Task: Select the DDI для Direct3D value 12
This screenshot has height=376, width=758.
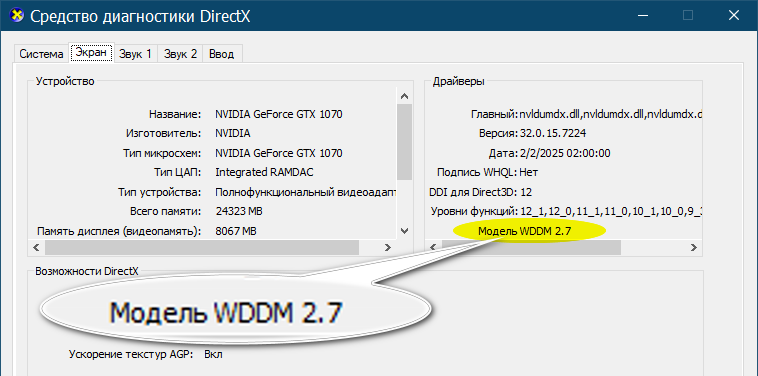Action: pos(526,192)
